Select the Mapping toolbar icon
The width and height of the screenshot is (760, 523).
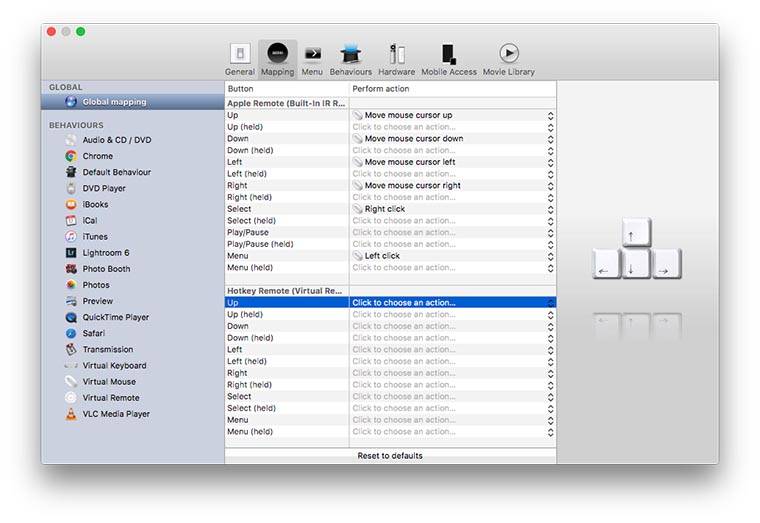click(277, 53)
